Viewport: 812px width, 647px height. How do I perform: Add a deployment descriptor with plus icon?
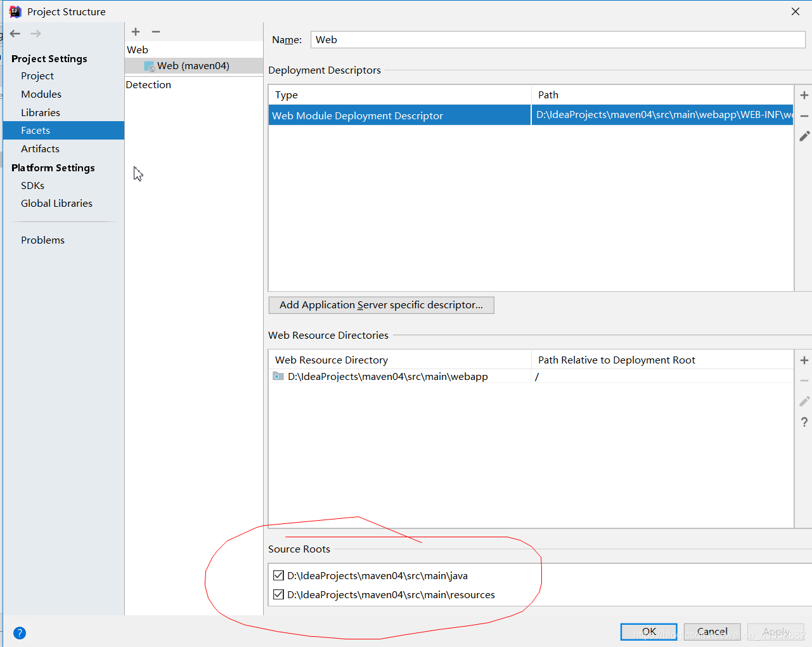pos(804,95)
